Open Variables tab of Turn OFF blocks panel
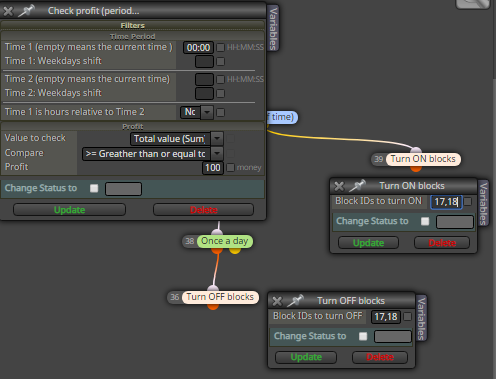 pyautogui.click(x=422, y=318)
